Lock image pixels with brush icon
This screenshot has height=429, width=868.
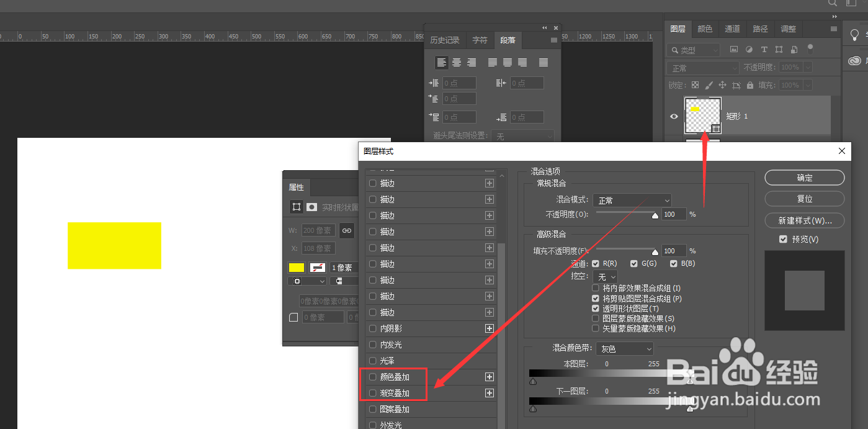709,85
